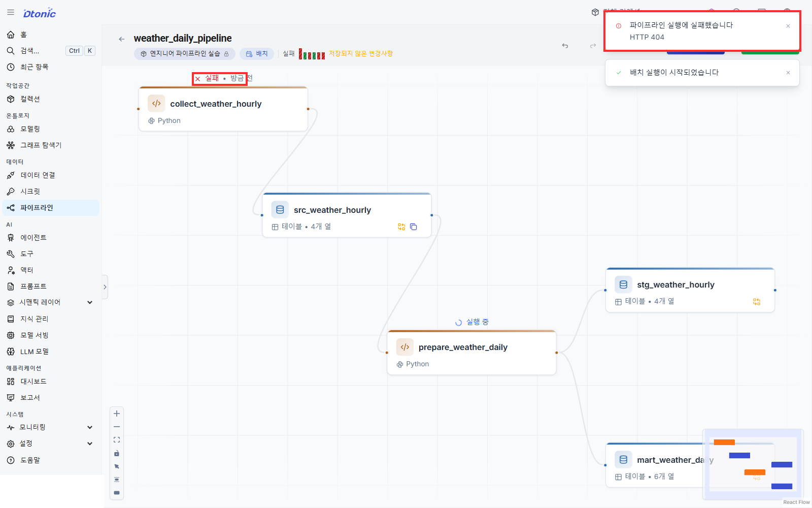Open 컬렉션 under 작업공간
The height and width of the screenshot is (508, 812).
pyautogui.click(x=51, y=99)
